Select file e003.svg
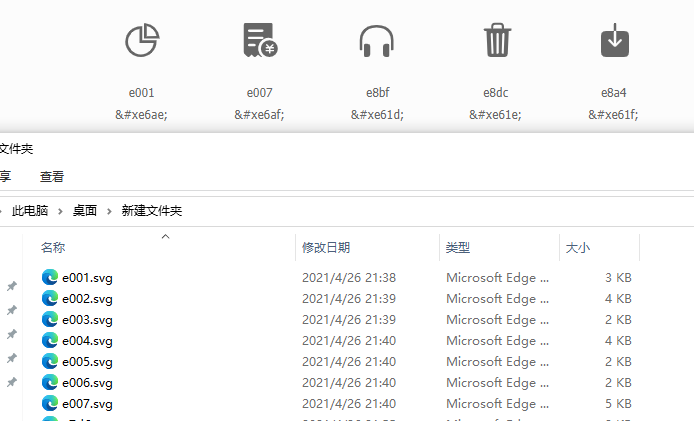The width and height of the screenshot is (694, 421). coord(87,320)
